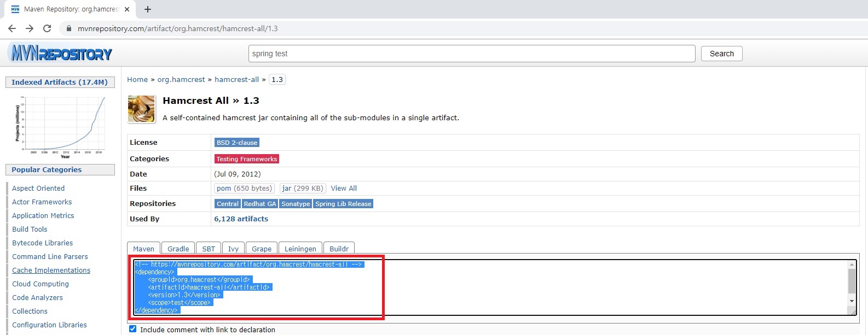The image size is (868, 335).
Task: Open Build Tools category
Action: click(x=30, y=229)
